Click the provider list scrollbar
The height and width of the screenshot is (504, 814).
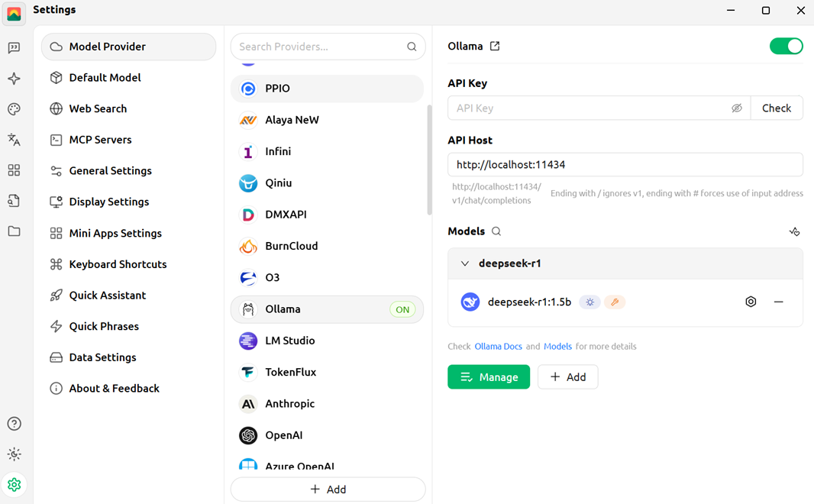pyautogui.click(x=429, y=160)
